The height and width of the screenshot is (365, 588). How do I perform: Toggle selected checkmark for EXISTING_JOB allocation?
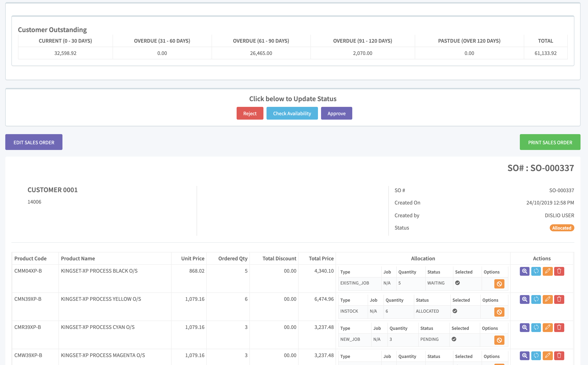(x=457, y=283)
